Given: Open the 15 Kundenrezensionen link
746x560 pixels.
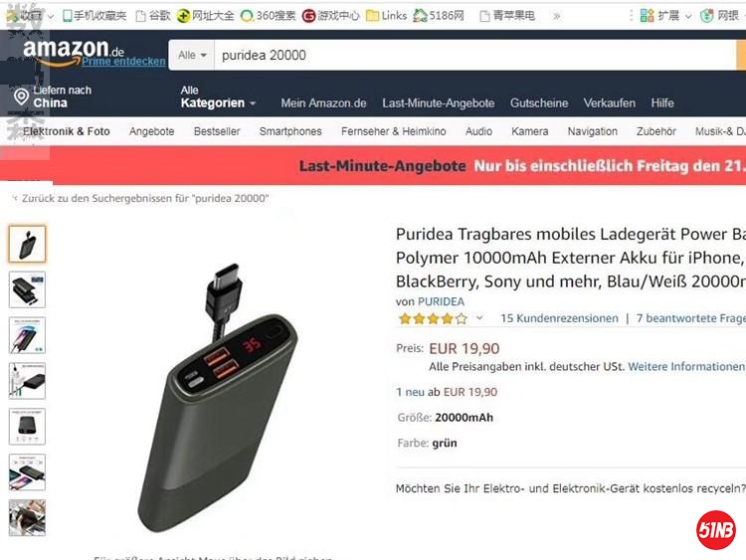Looking at the screenshot, I should point(559,318).
